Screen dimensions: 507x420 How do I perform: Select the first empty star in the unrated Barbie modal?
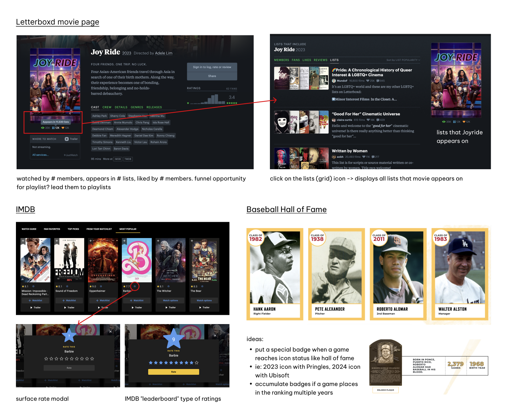pos(46,359)
